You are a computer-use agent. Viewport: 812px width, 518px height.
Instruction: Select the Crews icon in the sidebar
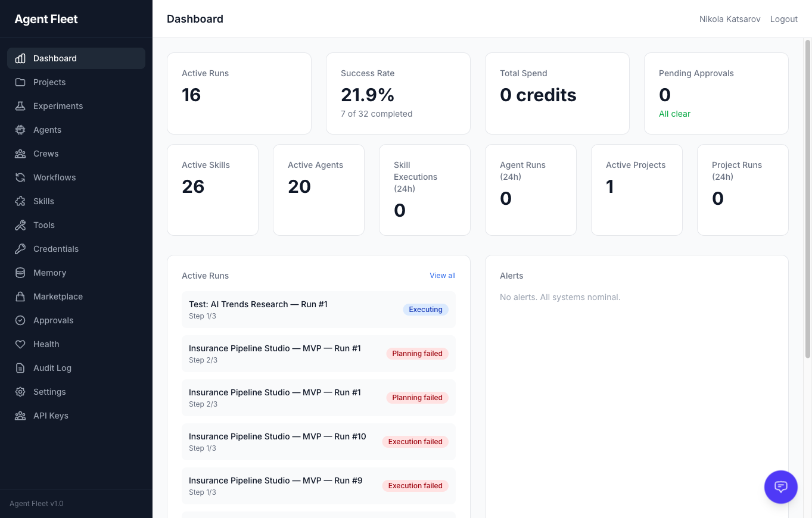(x=20, y=154)
